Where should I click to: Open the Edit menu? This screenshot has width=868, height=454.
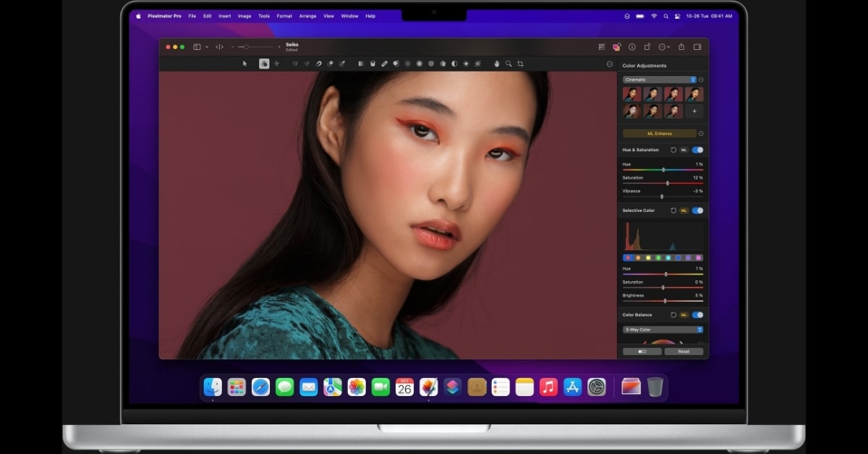pyautogui.click(x=208, y=16)
